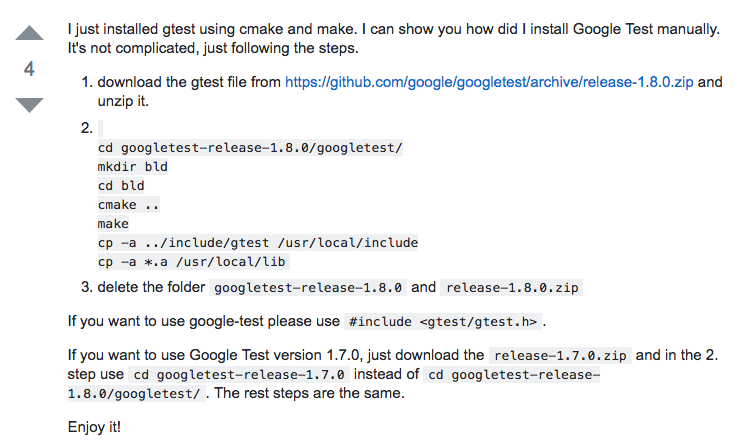
Task: Click the first code block line in step 2
Action: (249, 148)
